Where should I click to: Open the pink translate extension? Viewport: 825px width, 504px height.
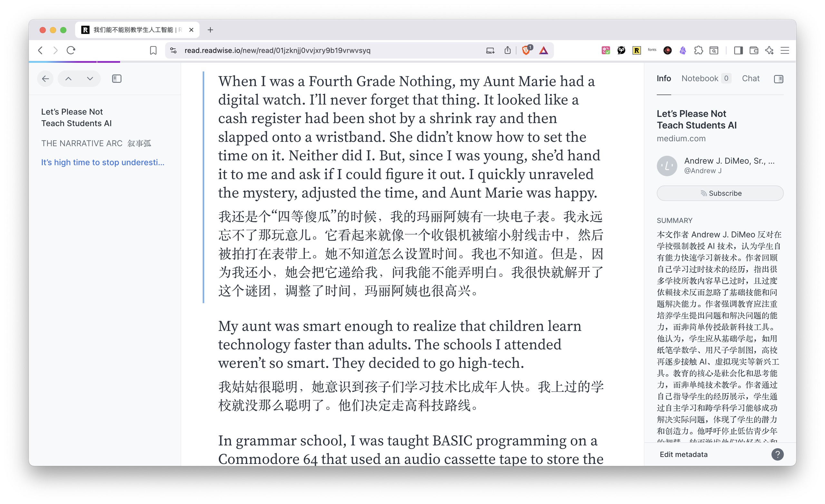[x=605, y=50]
